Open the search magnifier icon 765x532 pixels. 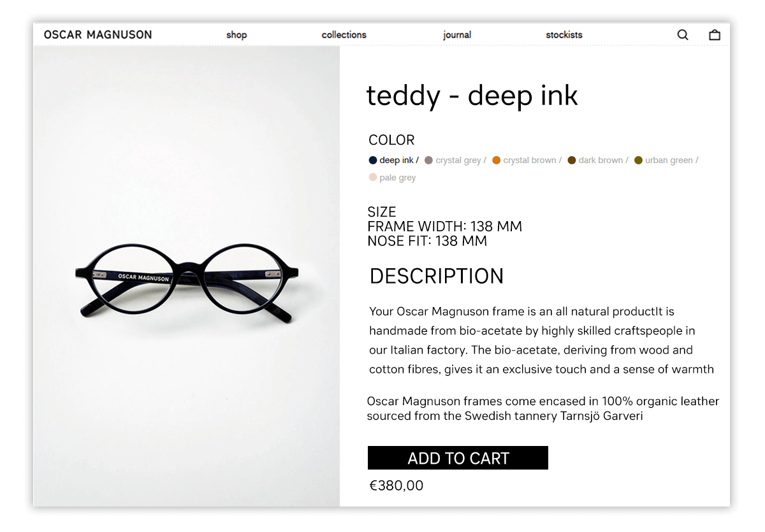tap(683, 35)
